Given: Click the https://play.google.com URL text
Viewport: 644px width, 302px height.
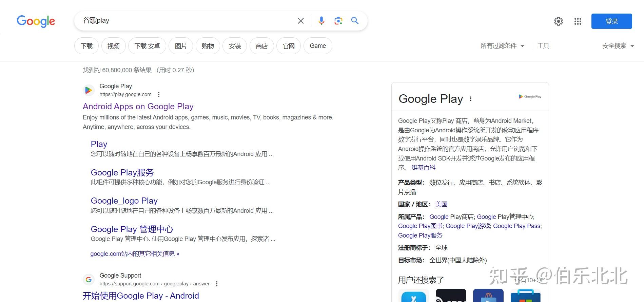Looking at the screenshot, I should [125, 94].
